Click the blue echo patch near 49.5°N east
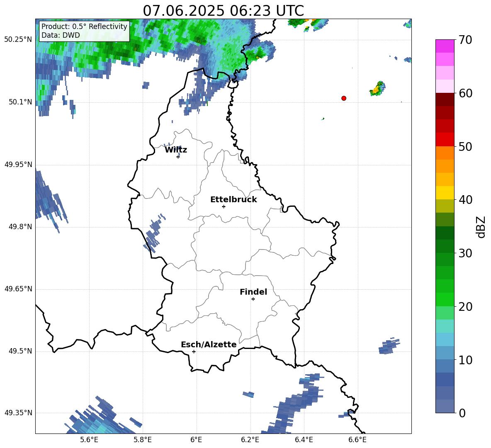The height and width of the screenshot is (448, 491). click(389, 346)
